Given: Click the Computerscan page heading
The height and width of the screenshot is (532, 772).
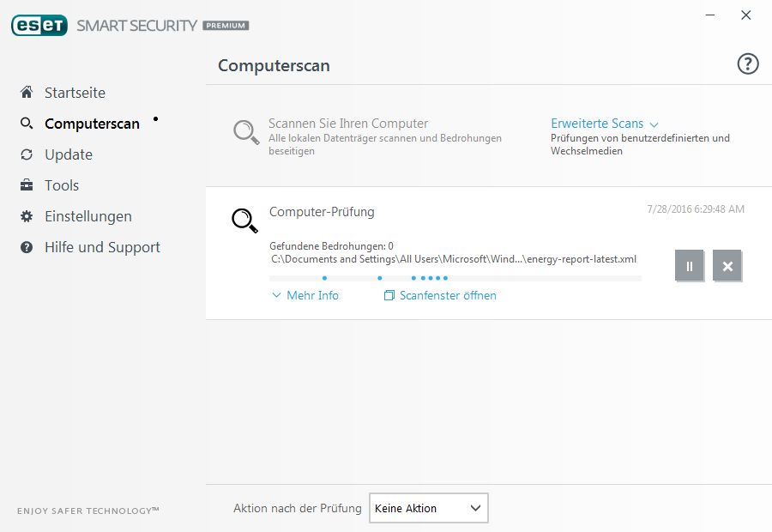Looking at the screenshot, I should 274,65.
